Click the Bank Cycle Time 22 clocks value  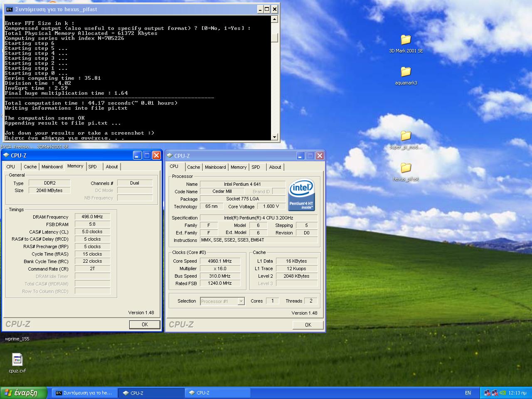(92, 261)
